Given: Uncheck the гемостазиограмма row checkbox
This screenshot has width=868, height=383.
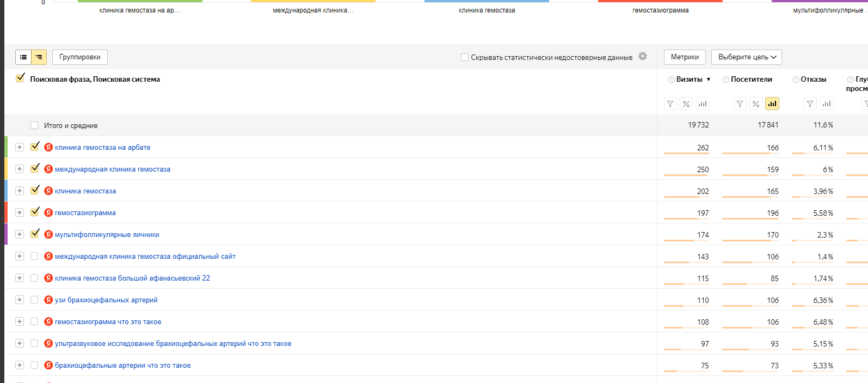Looking at the screenshot, I should coord(35,212).
